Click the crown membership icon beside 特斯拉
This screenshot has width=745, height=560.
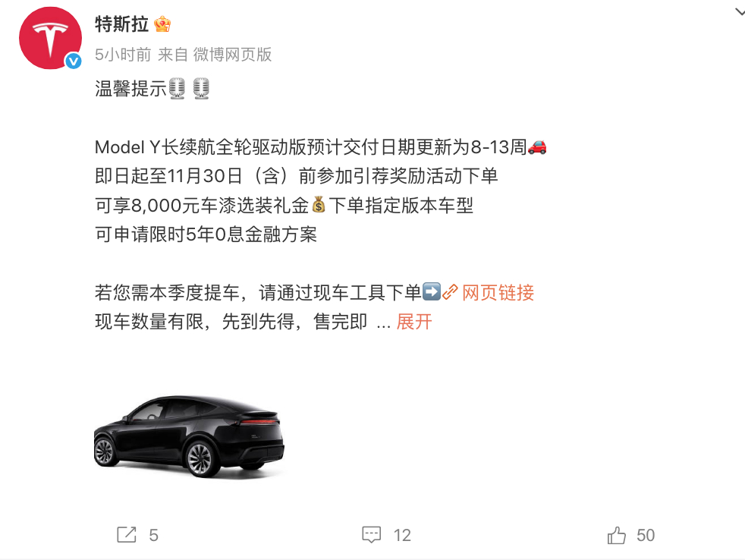click(162, 24)
